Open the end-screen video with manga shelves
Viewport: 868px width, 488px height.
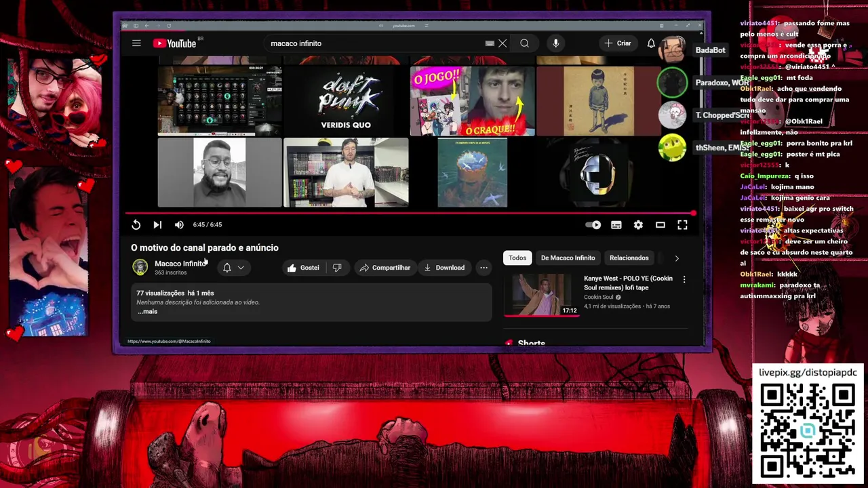346,173
